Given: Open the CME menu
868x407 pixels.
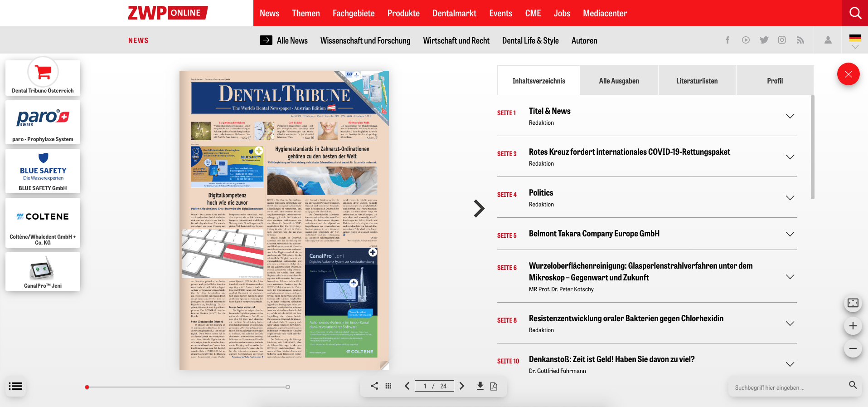Looking at the screenshot, I should [533, 13].
